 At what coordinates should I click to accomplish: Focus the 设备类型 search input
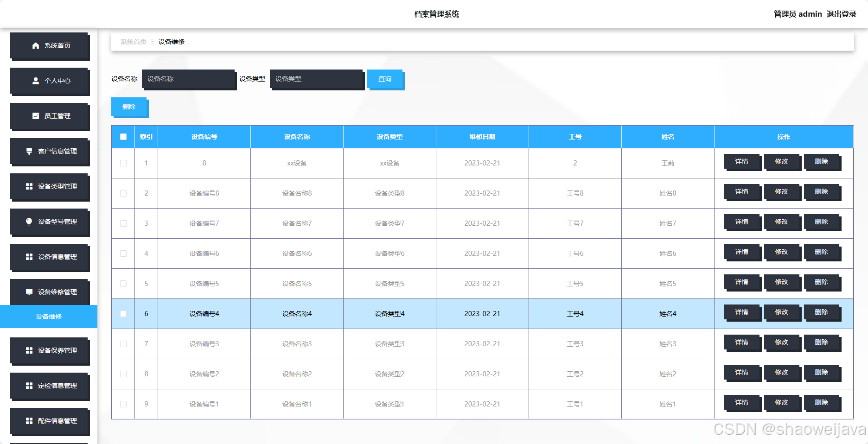317,79
